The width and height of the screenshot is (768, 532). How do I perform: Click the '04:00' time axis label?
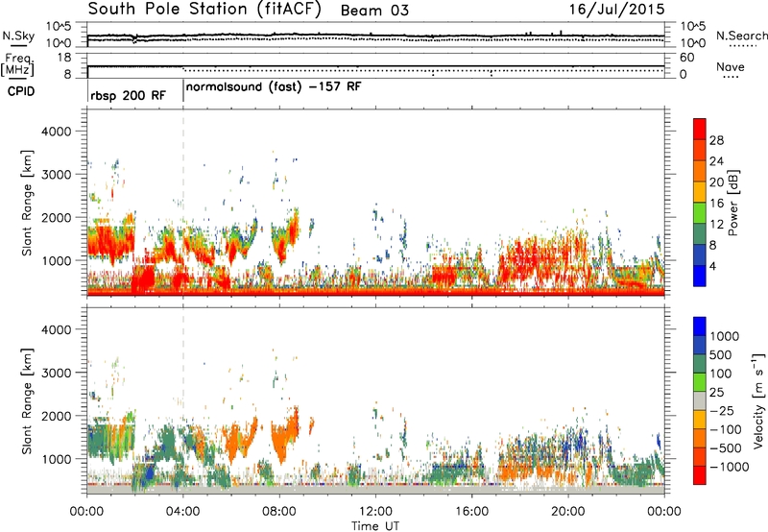coord(182,512)
